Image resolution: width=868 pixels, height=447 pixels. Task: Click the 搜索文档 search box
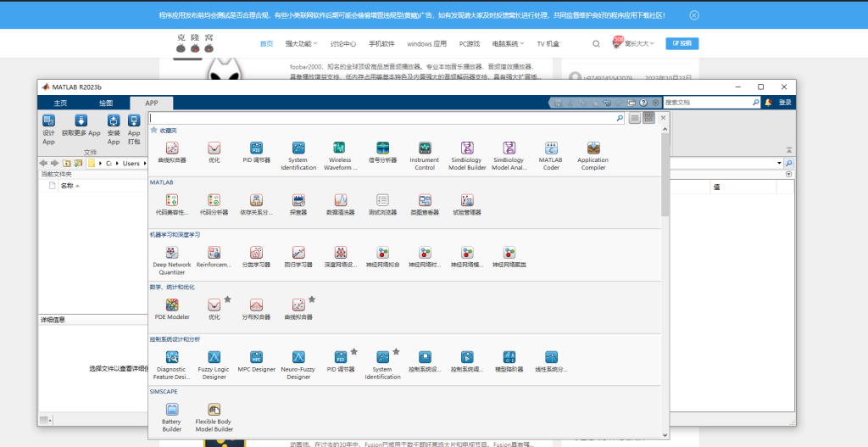[712, 103]
